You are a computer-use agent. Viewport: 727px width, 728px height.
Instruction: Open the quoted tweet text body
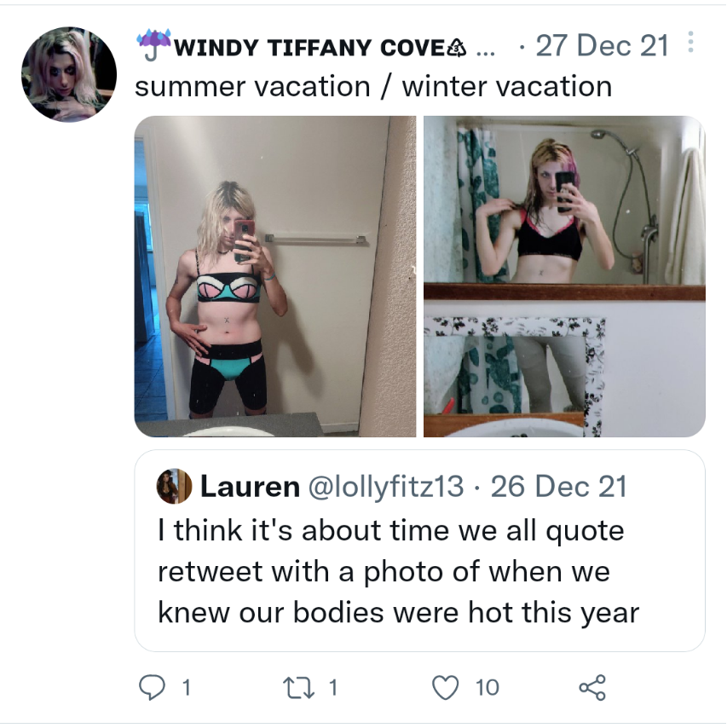point(398,571)
